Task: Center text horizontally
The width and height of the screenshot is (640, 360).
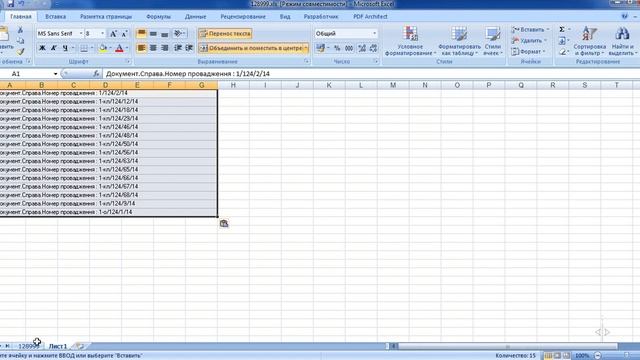Action: click(153, 48)
